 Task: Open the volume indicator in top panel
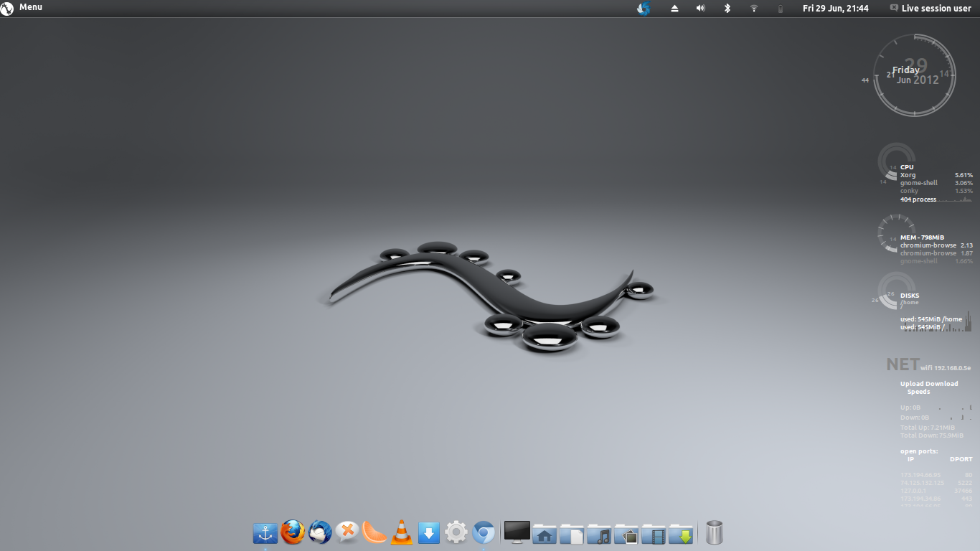[700, 9]
